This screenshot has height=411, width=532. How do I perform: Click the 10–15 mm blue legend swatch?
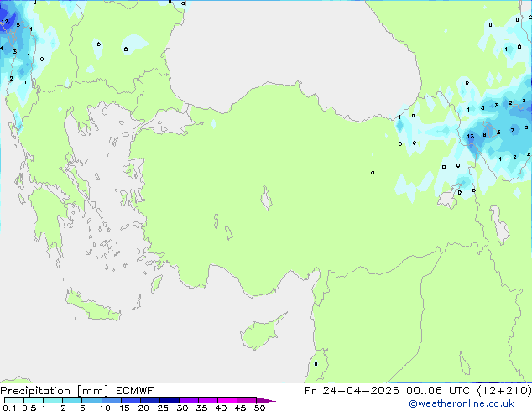[x=111, y=400]
